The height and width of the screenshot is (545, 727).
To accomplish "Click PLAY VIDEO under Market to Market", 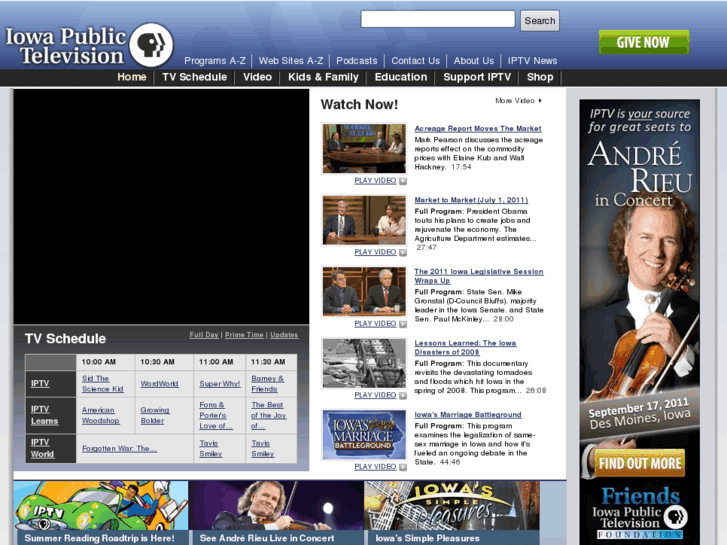I will coord(375,252).
